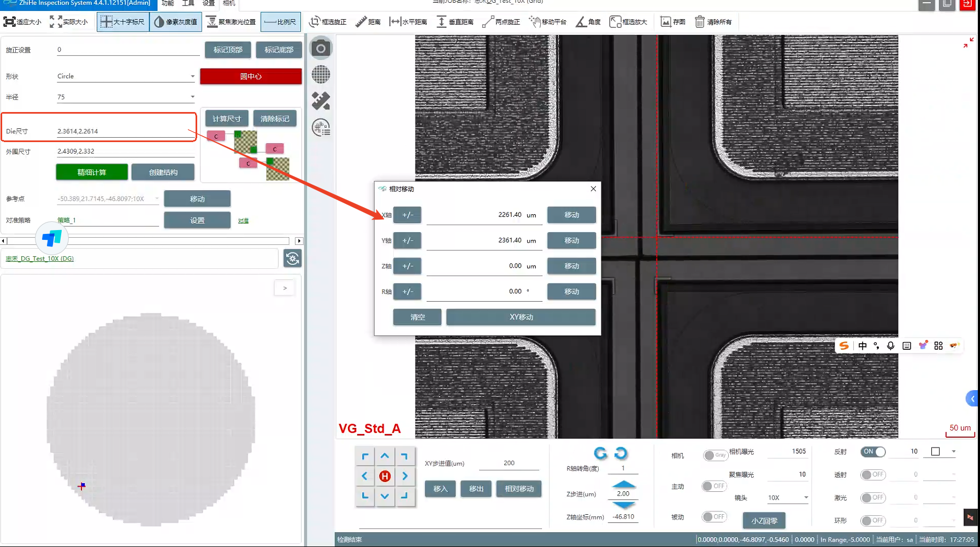Click the rotate counterclockwise R-axis icon
The width and height of the screenshot is (980, 547).
[600, 453]
